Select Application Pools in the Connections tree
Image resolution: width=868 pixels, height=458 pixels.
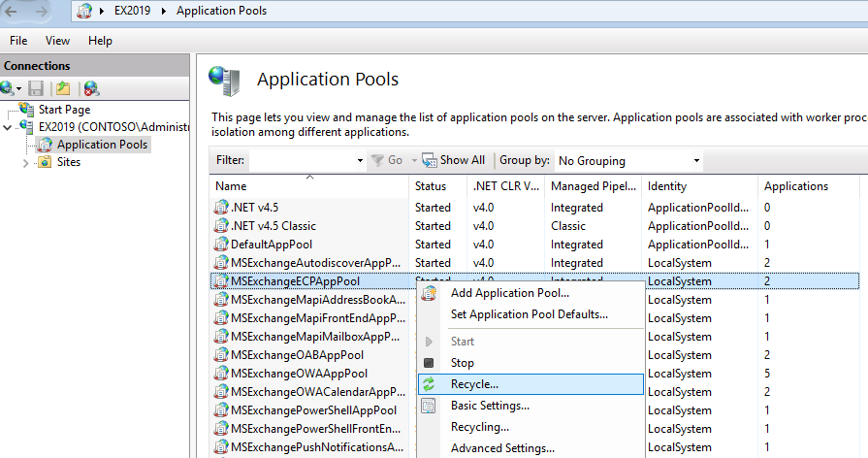coord(103,146)
